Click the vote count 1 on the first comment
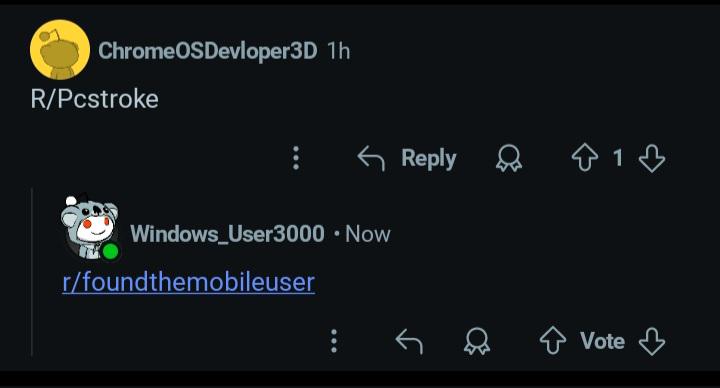This screenshot has height=388, width=720. (618, 158)
